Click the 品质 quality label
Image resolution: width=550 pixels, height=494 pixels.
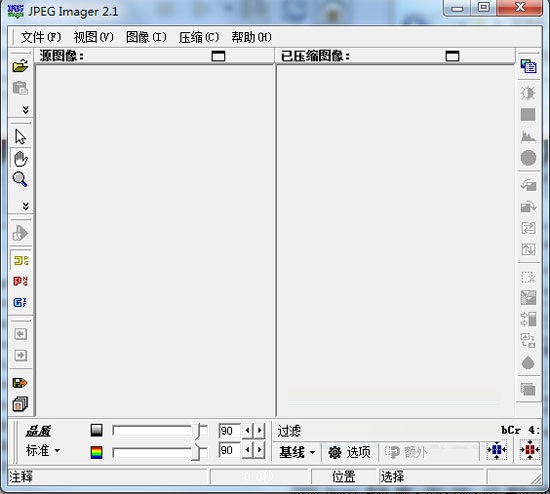click(x=38, y=431)
